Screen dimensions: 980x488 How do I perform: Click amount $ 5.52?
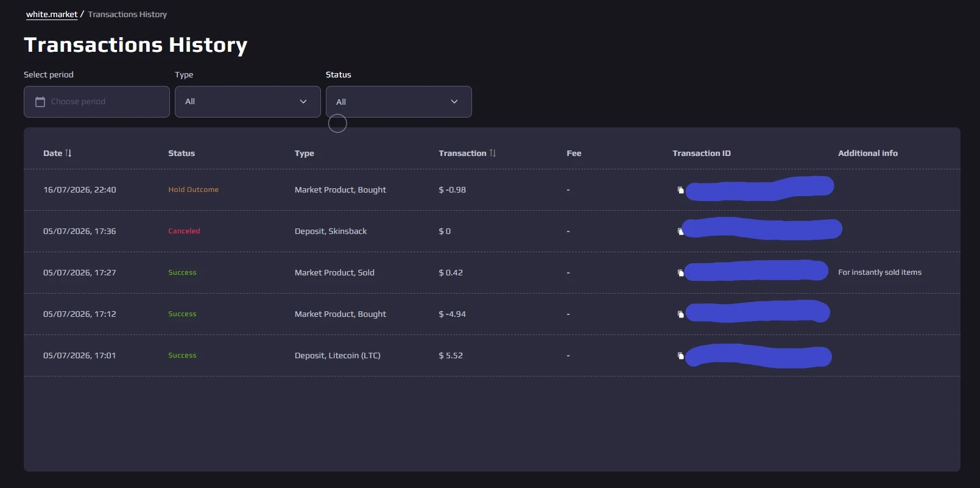coord(451,355)
